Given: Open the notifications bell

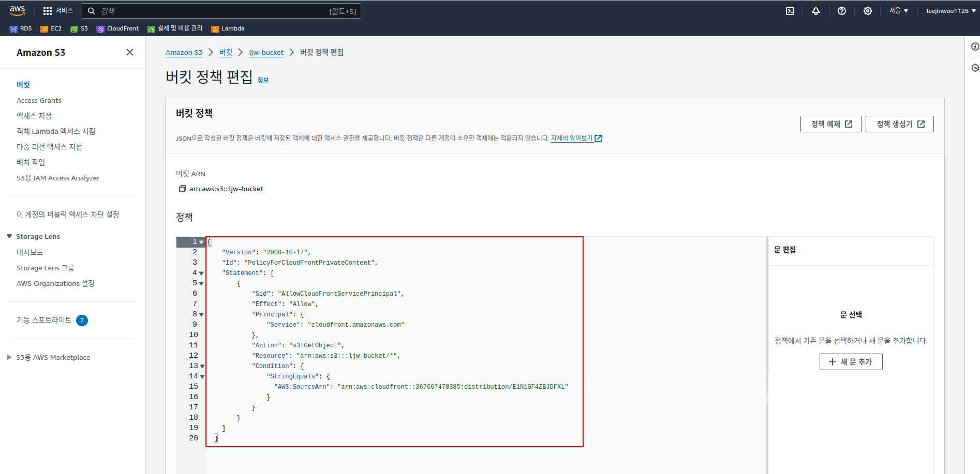Looking at the screenshot, I should (x=816, y=11).
